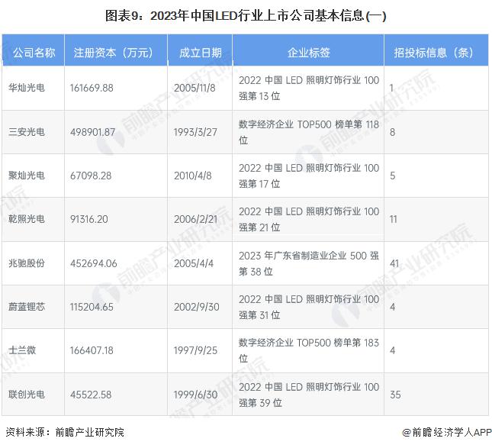Select company name 聚灿光电
492x448 pixels.
tap(27, 176)
